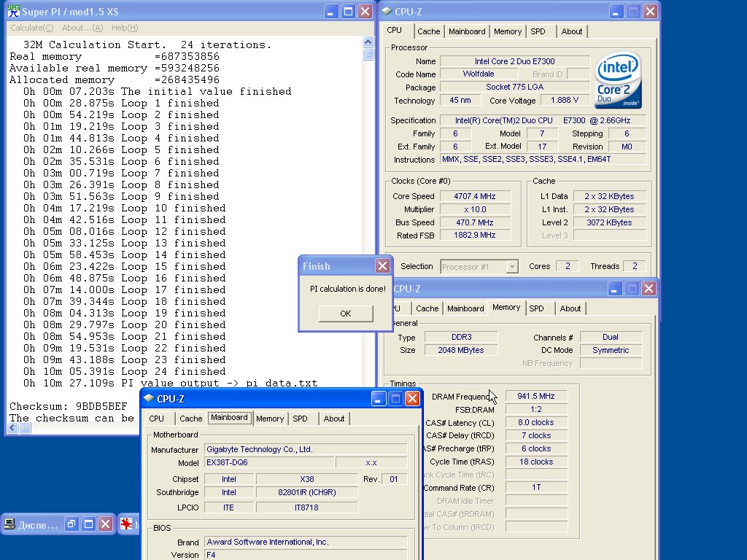The width and height of the screenshot is (747, 560).
Task: Click the CAS# Latency value '8.0 clocks'
Action: [x=536, y=422]
